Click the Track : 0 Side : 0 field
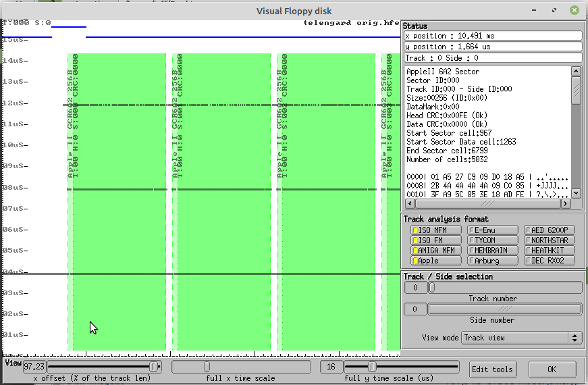The height and width of the screenshot is (385, 588). 493,58
